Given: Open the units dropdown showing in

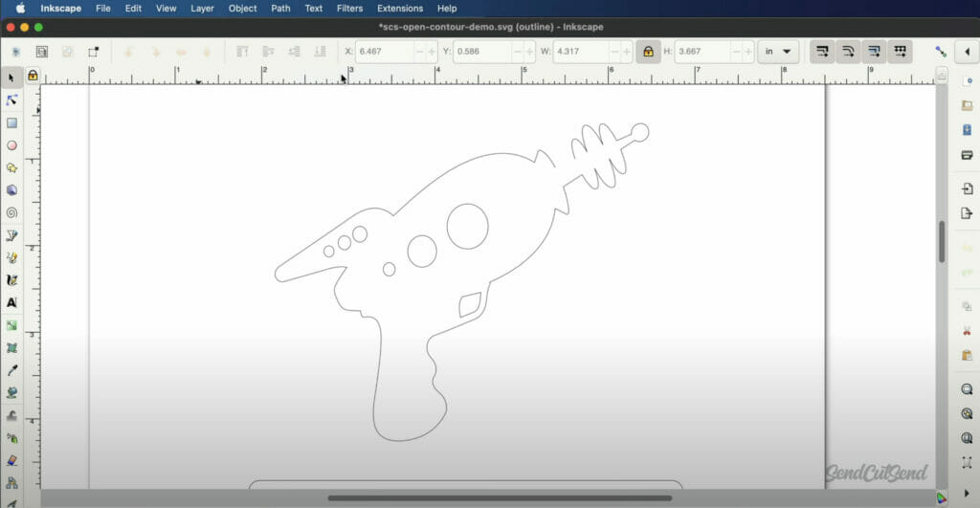Looking at the screenshot, I should pos(778,52).
